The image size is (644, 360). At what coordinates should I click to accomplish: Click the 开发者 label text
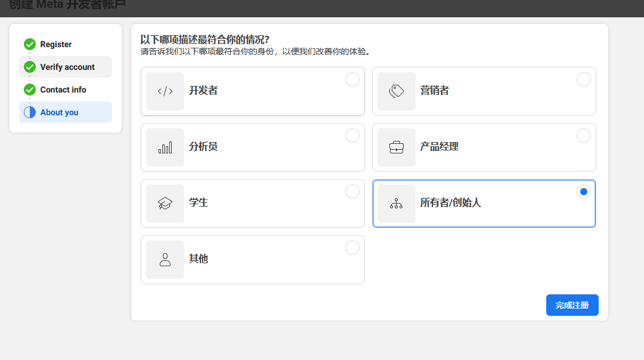[203, 91]
